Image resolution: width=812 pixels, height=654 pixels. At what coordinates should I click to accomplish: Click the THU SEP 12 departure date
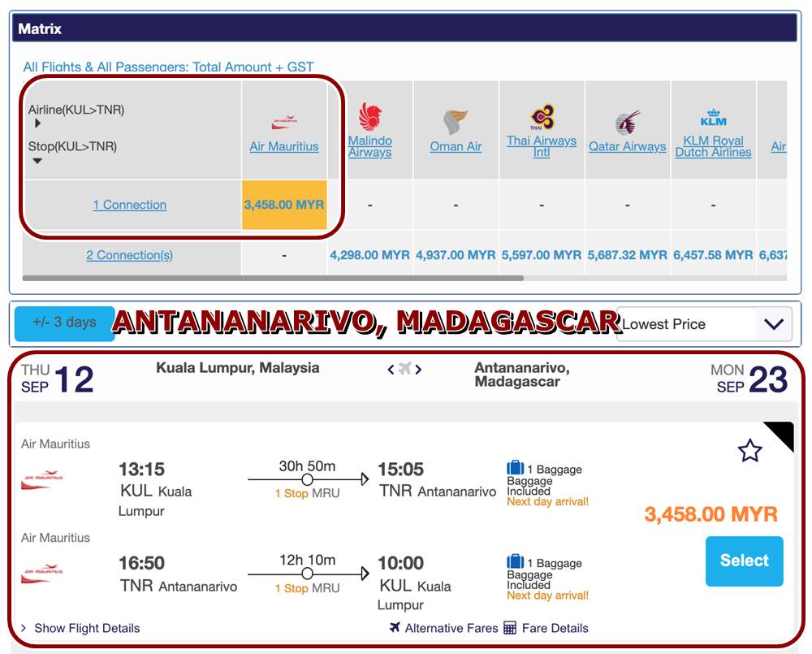[58, 379]
